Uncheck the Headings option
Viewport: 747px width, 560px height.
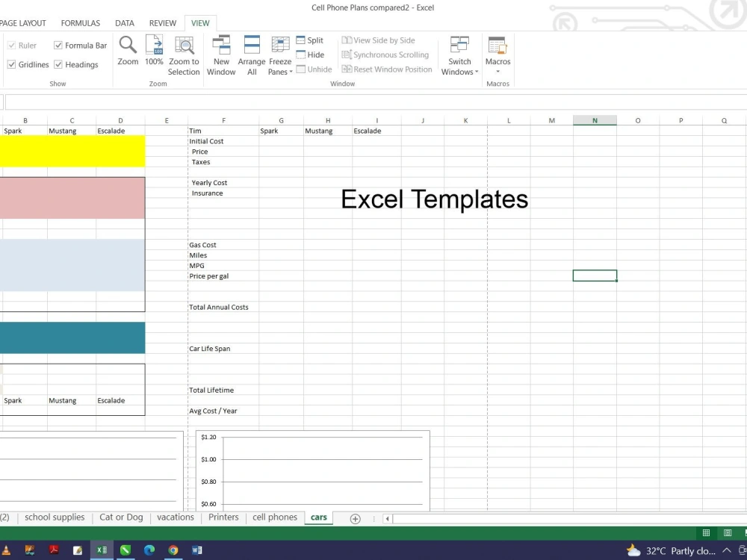59,64
